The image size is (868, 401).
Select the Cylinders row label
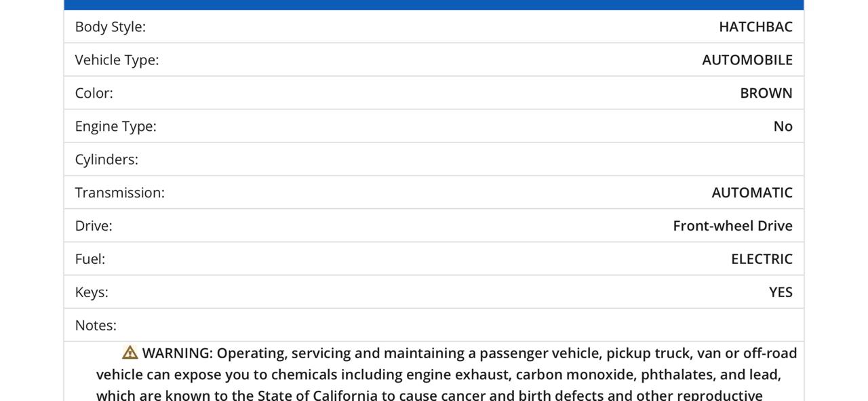106,159
